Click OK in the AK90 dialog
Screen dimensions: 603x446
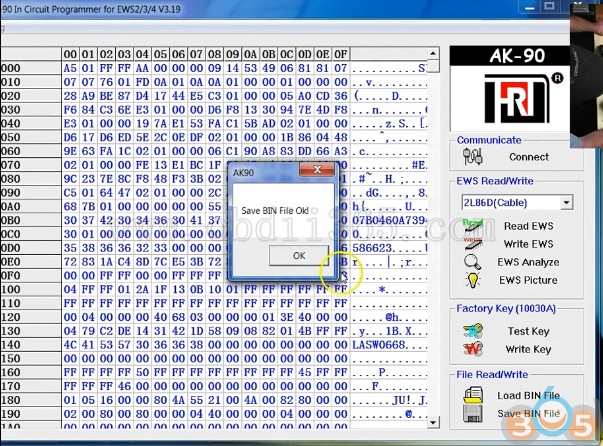(x=299, y=256)
